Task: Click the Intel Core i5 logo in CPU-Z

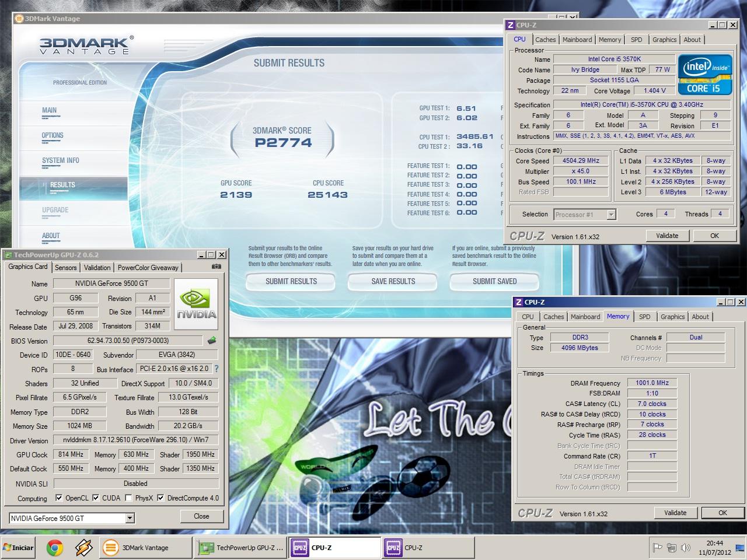Action: point(704,75)
